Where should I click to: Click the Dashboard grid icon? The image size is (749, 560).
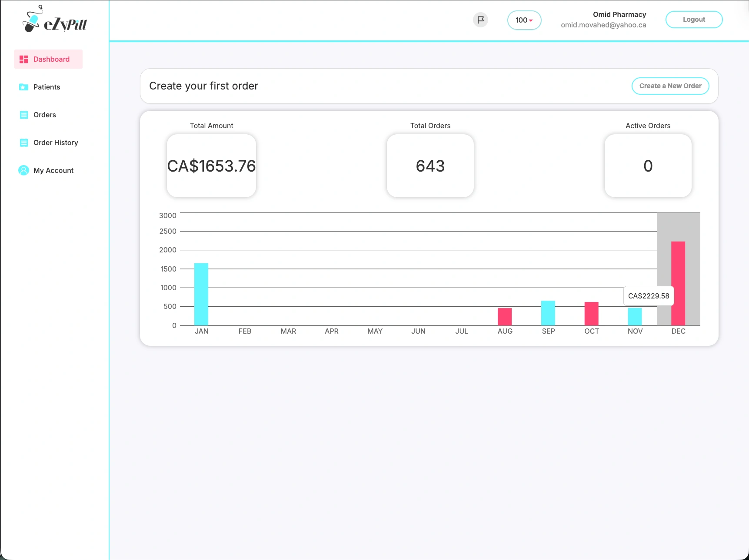pyautogui.click(x=24, y=60)
